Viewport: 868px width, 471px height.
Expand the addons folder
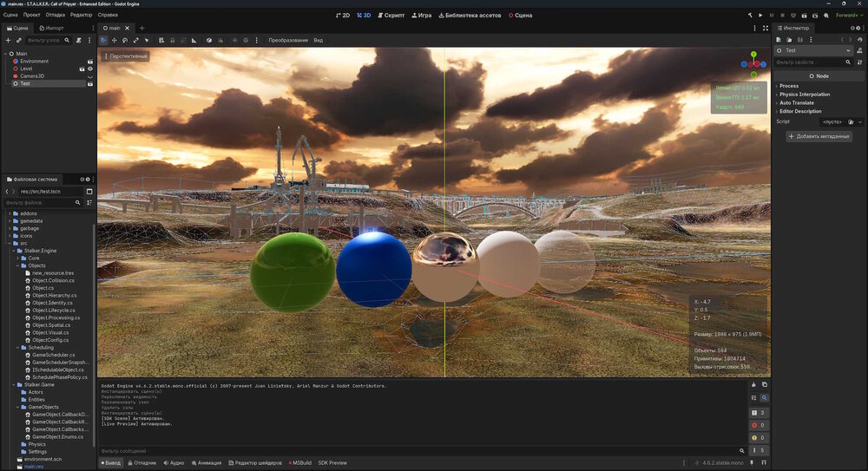(10, 213)
